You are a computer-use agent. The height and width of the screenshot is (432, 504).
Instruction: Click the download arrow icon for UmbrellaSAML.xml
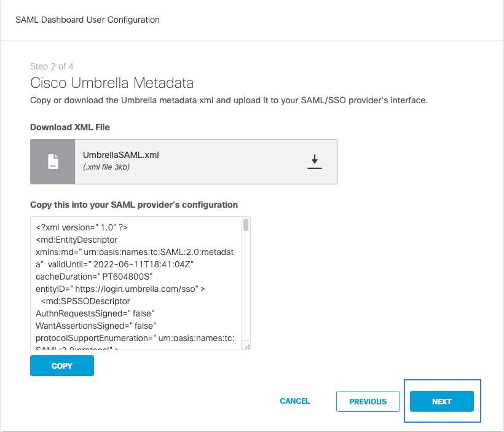315,162
